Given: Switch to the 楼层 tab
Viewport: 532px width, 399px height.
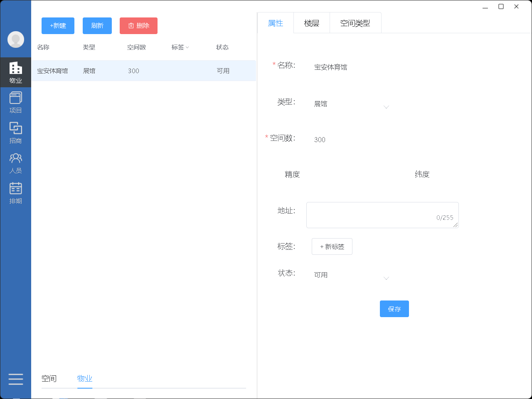Looking at the screenshot, I should [312, 23].
